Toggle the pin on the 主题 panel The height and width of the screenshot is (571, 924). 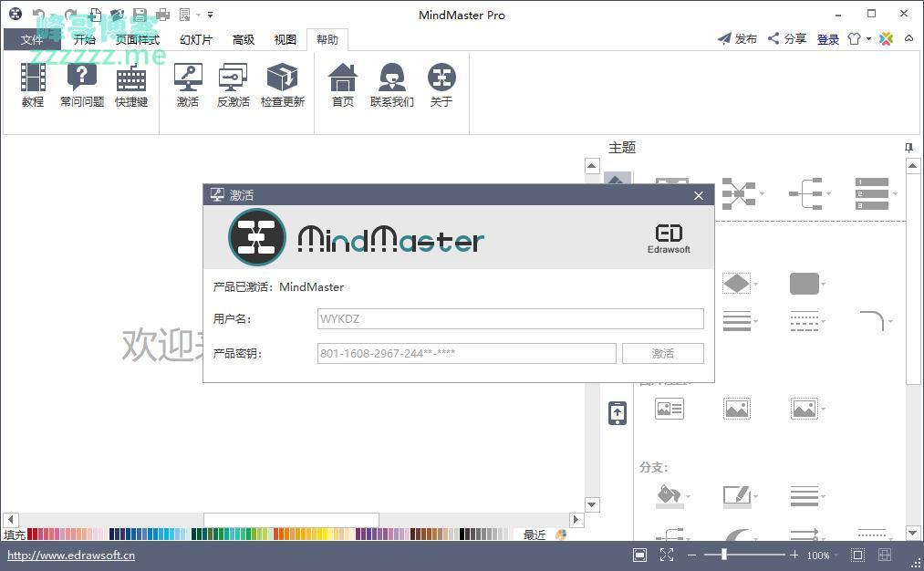(x=908, y=148)
